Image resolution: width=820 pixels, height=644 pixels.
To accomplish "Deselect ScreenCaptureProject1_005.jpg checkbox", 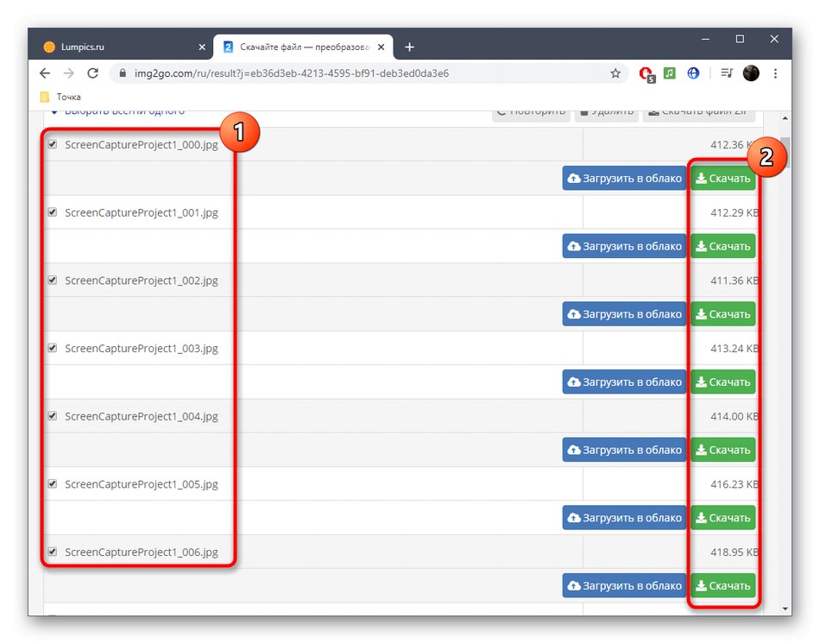I will click(53, 484).
